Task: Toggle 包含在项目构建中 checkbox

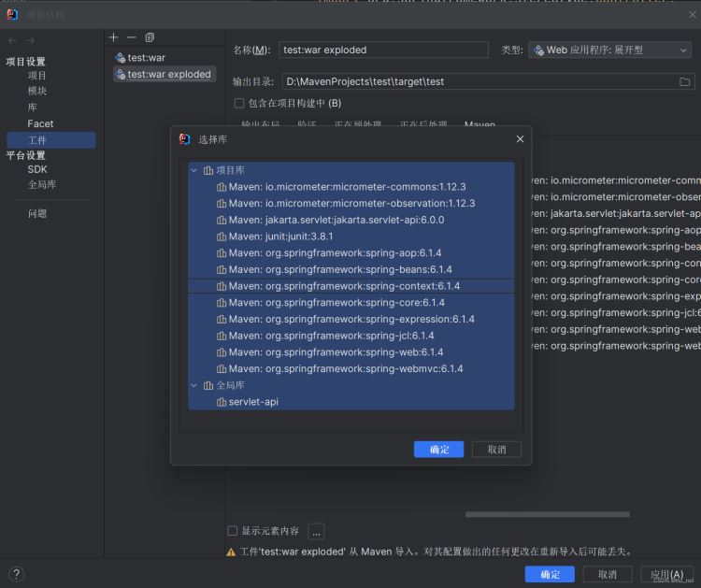Action: (x=239, y=103)
